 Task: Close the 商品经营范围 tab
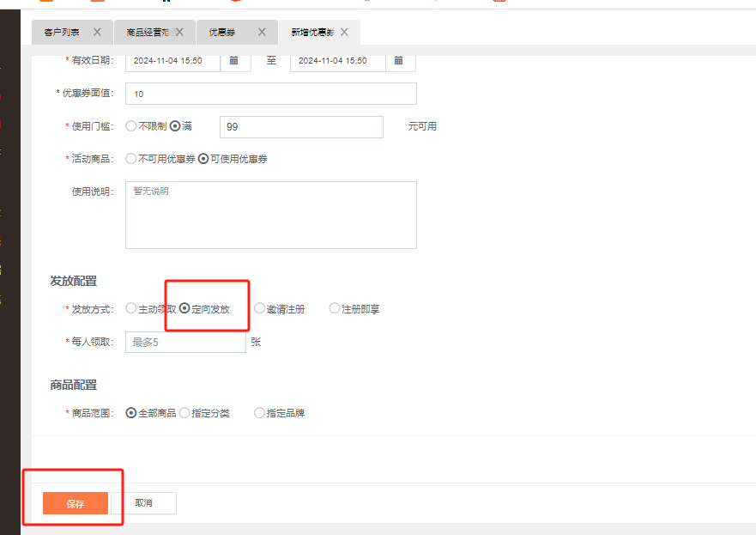pyautogui.click(x=180, y=32)
